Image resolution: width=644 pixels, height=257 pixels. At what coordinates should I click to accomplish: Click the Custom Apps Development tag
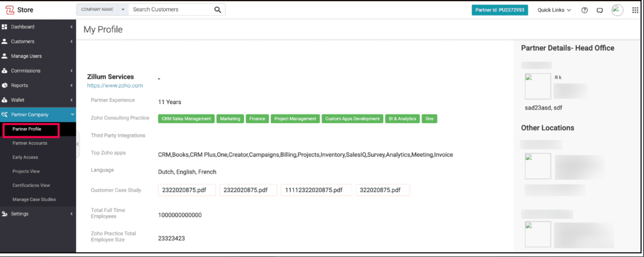pyautogui.click(x=352, y=118)
